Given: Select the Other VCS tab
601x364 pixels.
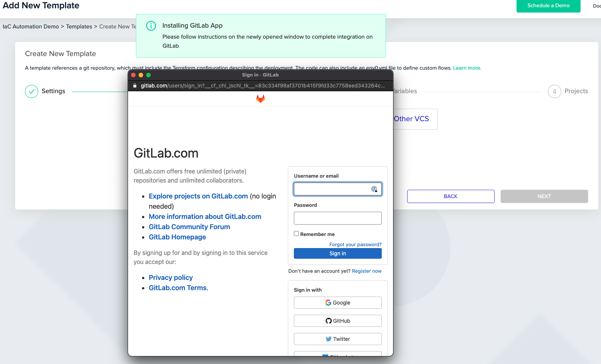Looking at the screenshot, I should 411,119.
